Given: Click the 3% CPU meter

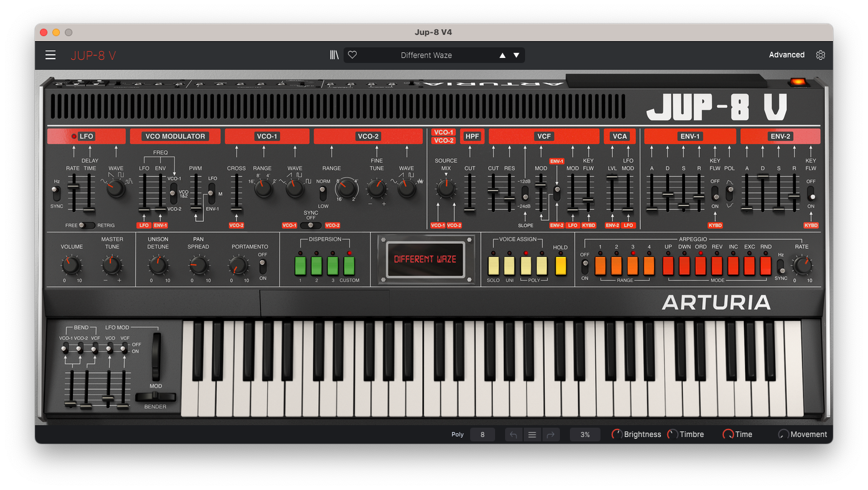Looking at the screenshot, I should [x=585, y=435].
